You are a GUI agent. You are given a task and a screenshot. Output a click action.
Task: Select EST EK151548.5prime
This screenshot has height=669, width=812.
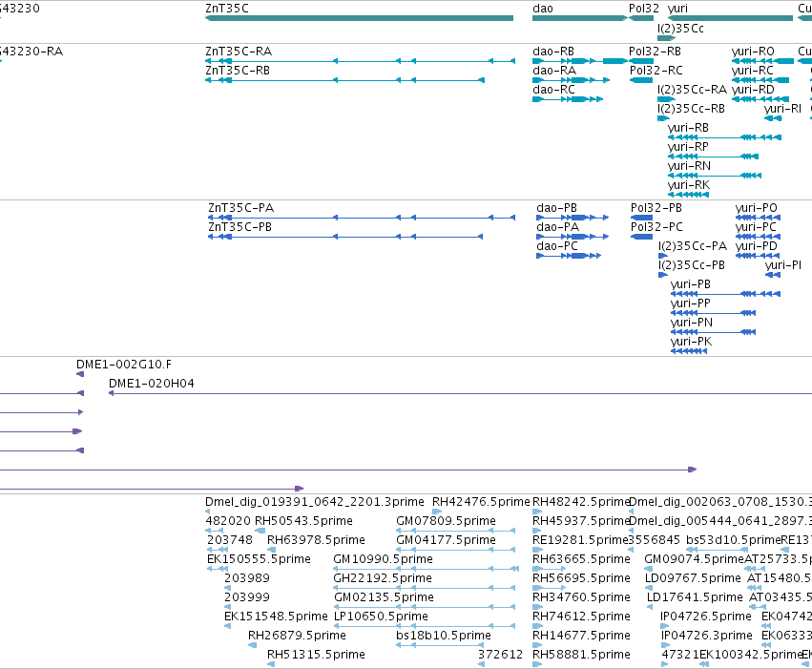coord(228,627)
